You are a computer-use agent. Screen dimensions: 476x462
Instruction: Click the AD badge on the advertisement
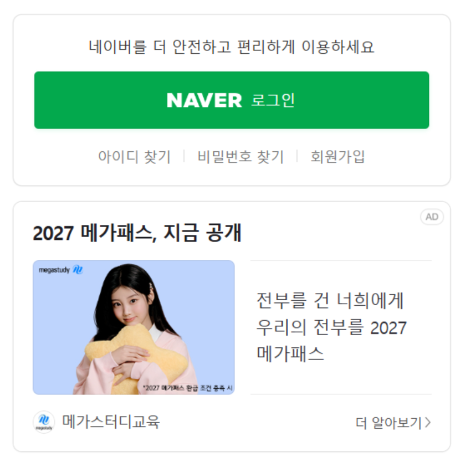(432, 217)
